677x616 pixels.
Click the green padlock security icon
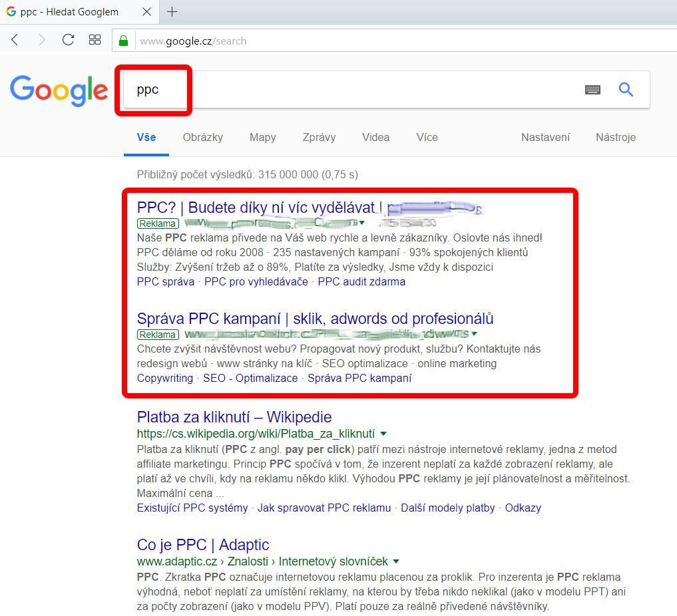pyautogui.click(x=123, y=41)
